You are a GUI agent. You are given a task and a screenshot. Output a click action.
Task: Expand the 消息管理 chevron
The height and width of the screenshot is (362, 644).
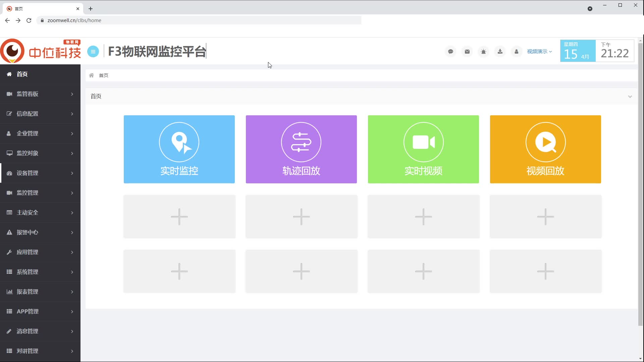pos(72,331)
